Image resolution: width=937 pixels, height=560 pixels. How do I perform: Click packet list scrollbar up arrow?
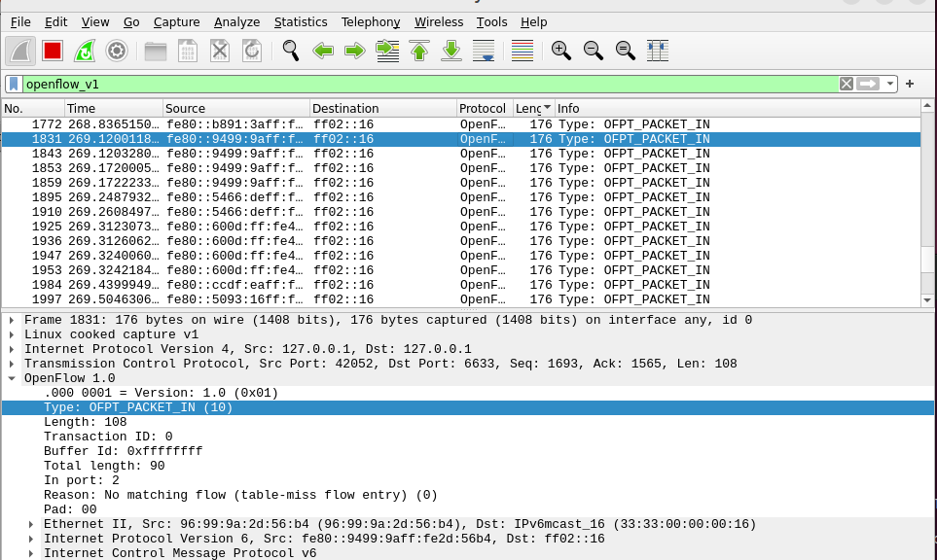pos(927,106)
